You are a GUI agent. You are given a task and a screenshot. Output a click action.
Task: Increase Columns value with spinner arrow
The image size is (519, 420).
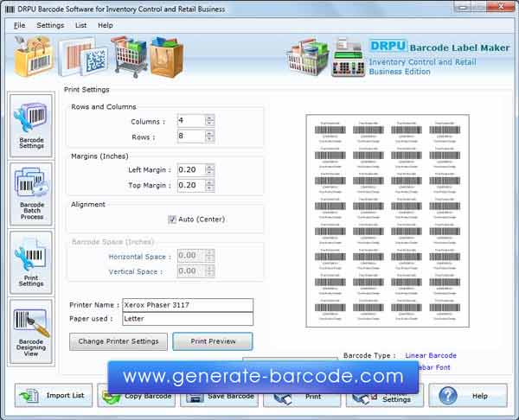[x=209, y=118]
